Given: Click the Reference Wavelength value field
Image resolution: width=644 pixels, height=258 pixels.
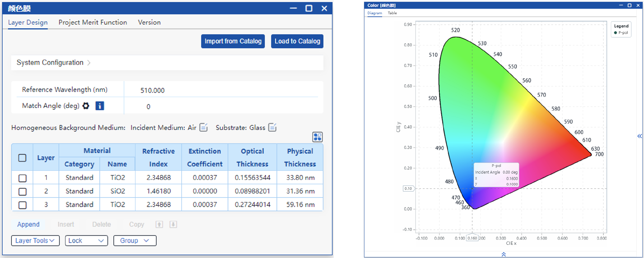Looking at the screenshot, I should [152, 90].
